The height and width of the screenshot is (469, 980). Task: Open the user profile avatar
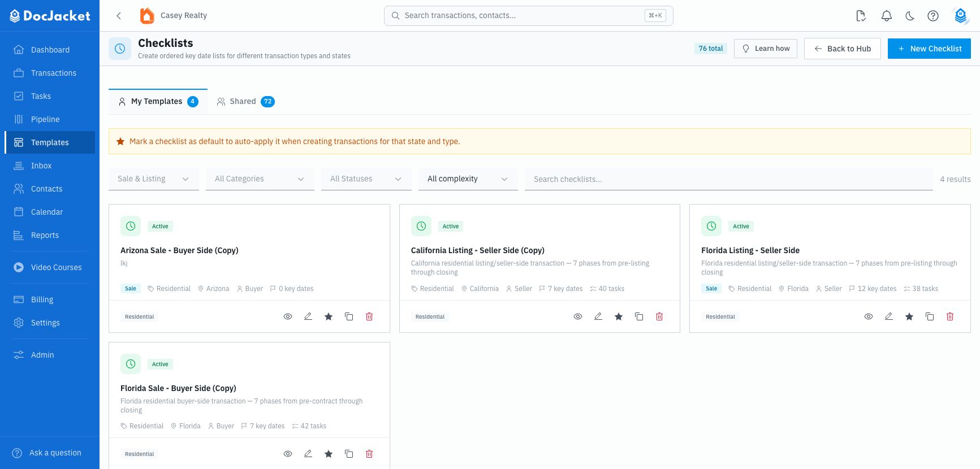[961, 16]
